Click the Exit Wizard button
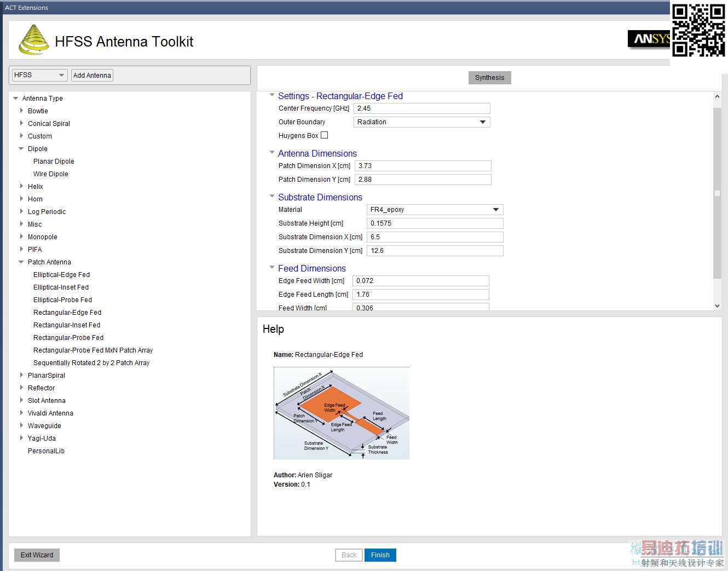Image resolution: width=728 pixels, height=571 pixels. pos(37,555)
